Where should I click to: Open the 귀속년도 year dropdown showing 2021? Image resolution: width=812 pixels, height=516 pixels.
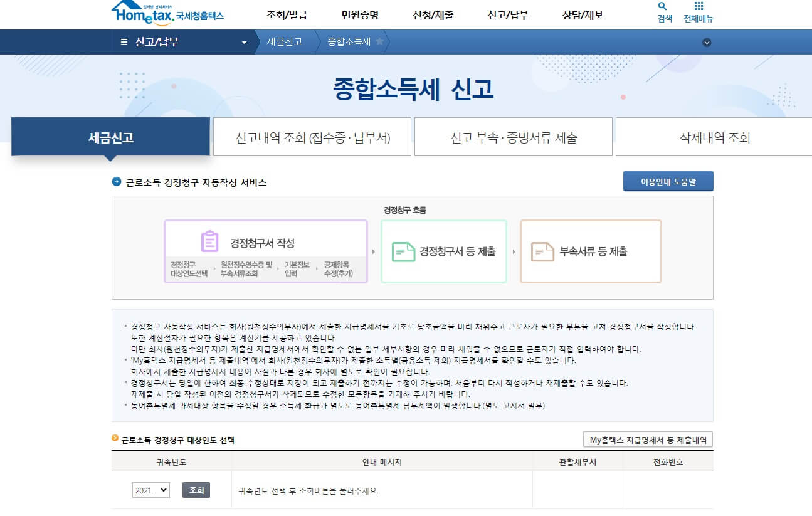[x=151, y=490]
